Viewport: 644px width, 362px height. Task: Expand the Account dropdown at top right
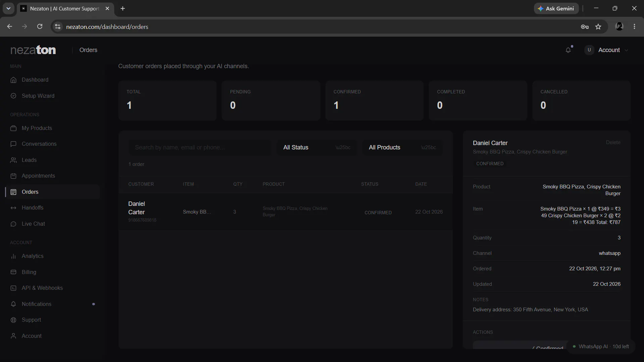click(607, 50)
